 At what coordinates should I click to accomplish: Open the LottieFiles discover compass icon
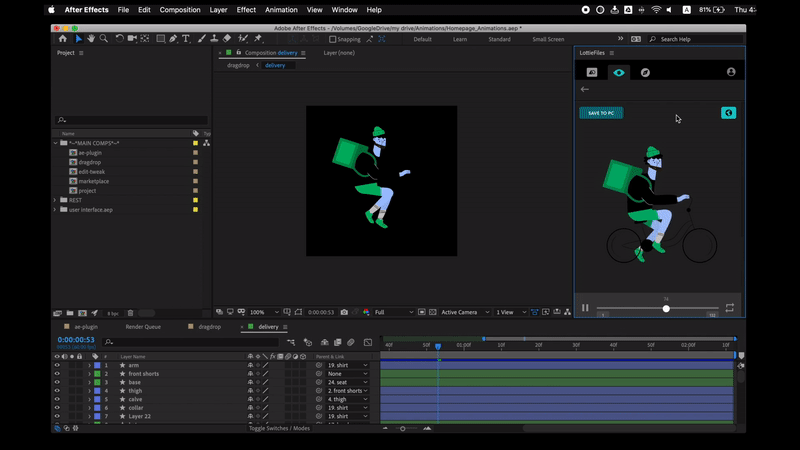coord(645,72)
